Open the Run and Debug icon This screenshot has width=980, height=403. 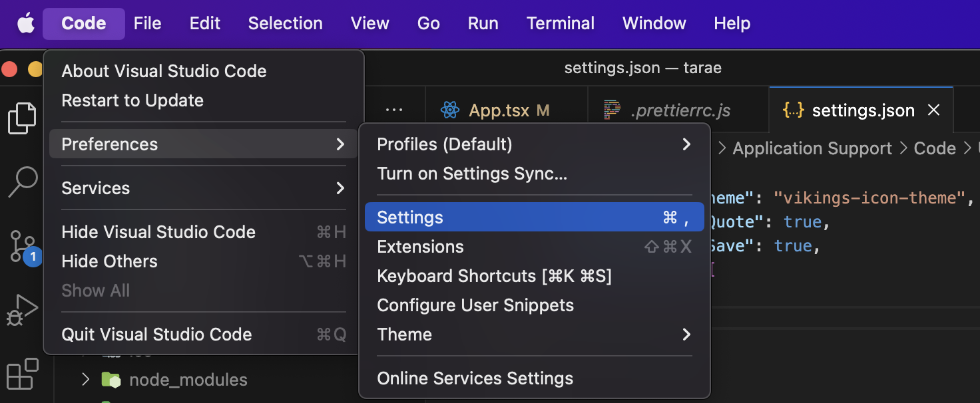click(22, 309)
